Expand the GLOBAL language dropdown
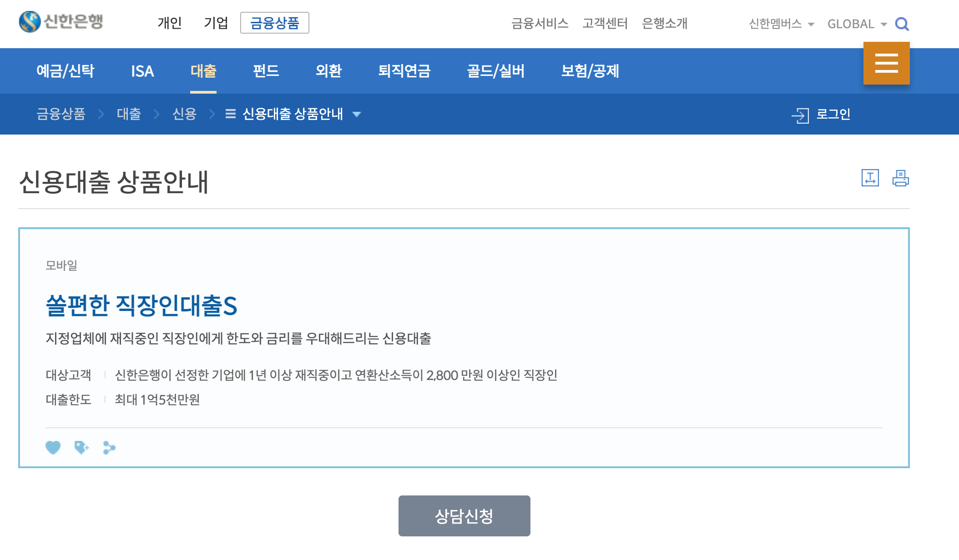Viewport: 959px width, 560px height. (857, 24)
